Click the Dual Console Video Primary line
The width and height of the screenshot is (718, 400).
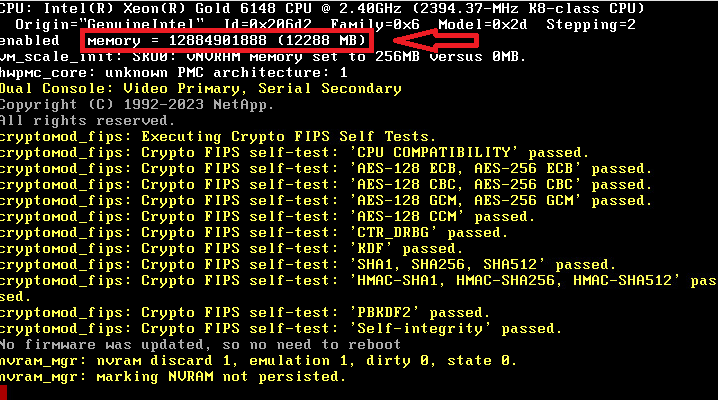coord(200,88)
